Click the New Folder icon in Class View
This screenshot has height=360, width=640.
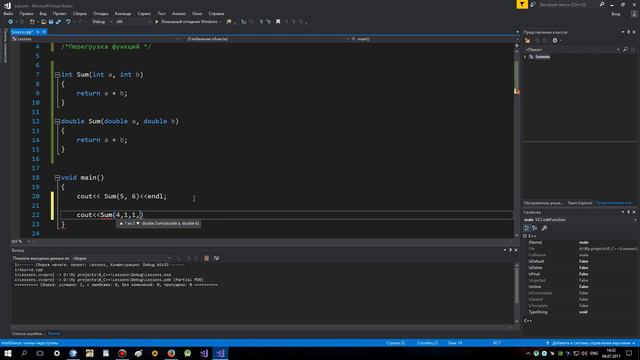[527, 40]
